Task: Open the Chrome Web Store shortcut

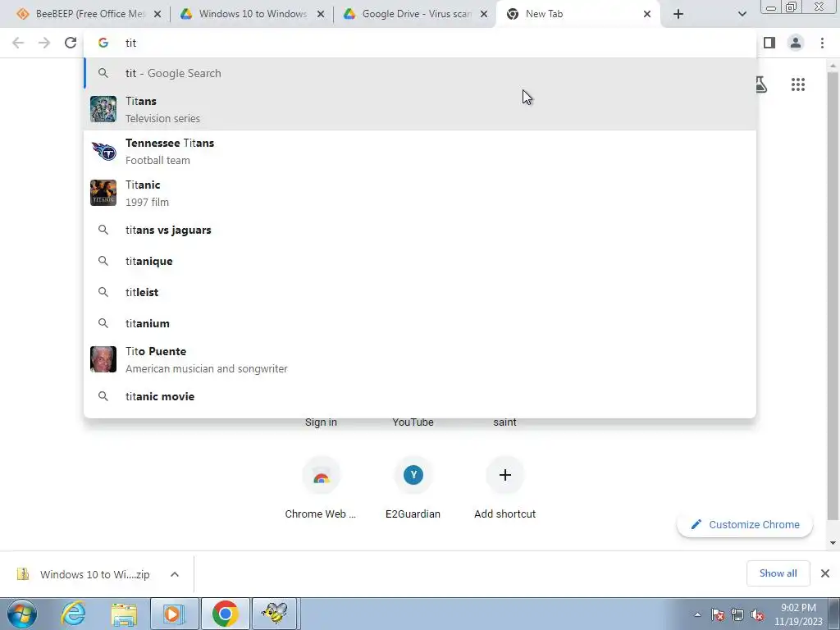Action: 321,487
